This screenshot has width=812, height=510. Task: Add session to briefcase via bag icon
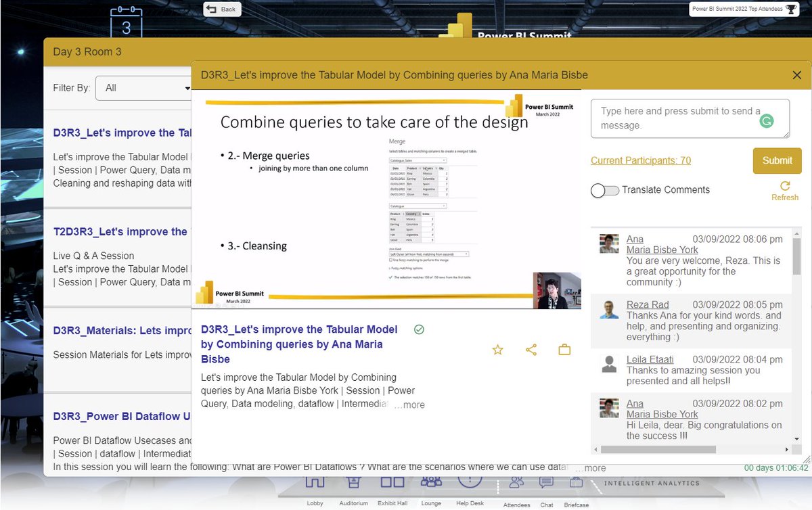click(564, 350)
